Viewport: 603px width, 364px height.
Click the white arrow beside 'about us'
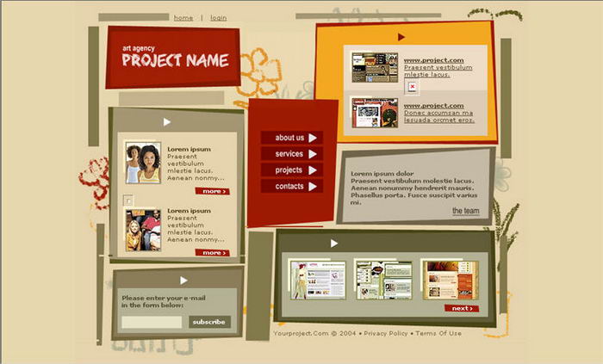click(x=313, y=138)
